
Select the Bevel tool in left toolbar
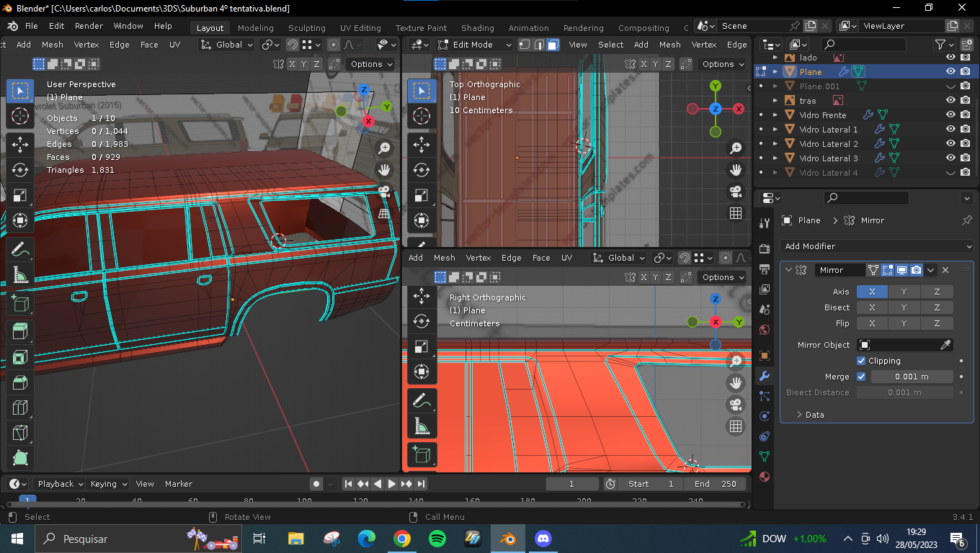coord(20,382)
